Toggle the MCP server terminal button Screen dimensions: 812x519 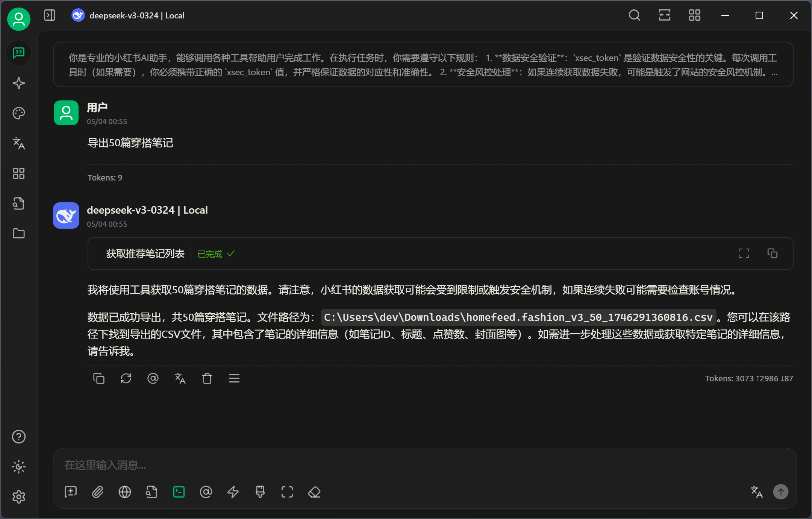[x=179, y=492]
